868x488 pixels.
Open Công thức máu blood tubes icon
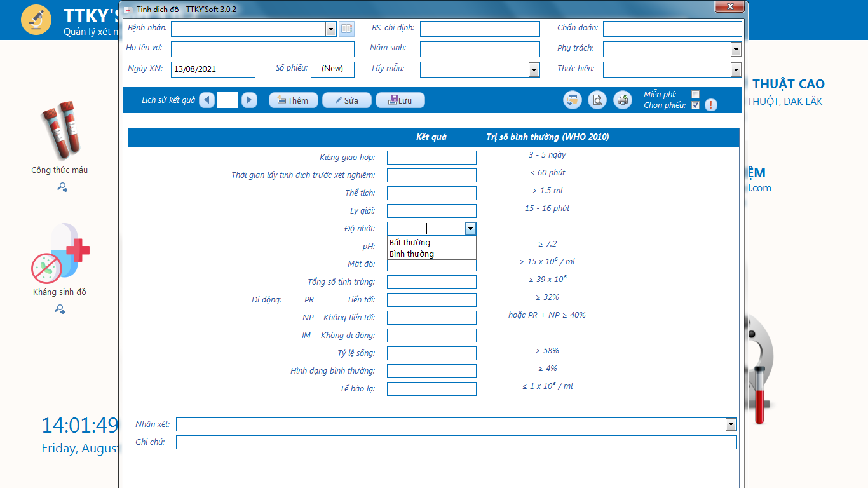click(x=59, y=129)
